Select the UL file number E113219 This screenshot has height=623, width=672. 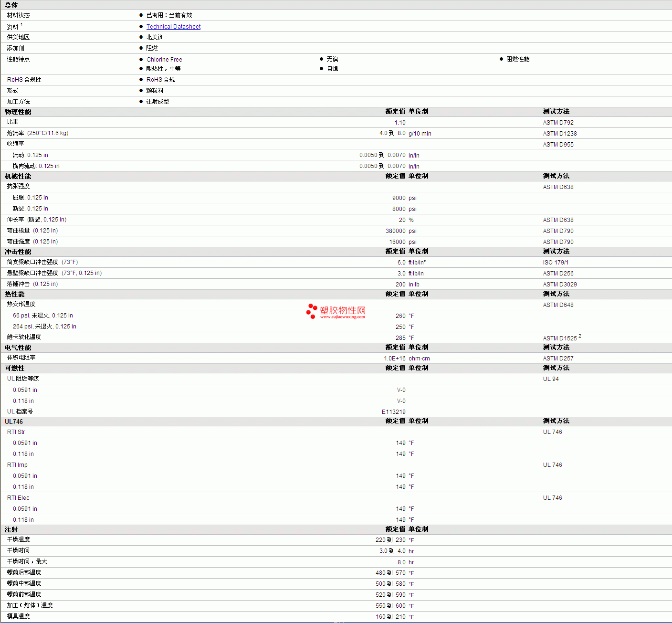click(x=394, y=412)
